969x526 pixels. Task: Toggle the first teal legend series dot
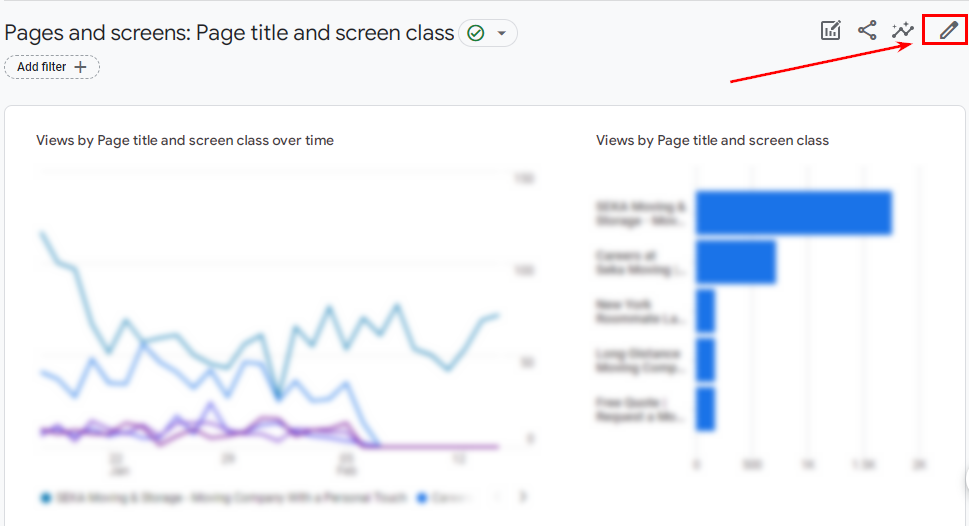[46, 498]
